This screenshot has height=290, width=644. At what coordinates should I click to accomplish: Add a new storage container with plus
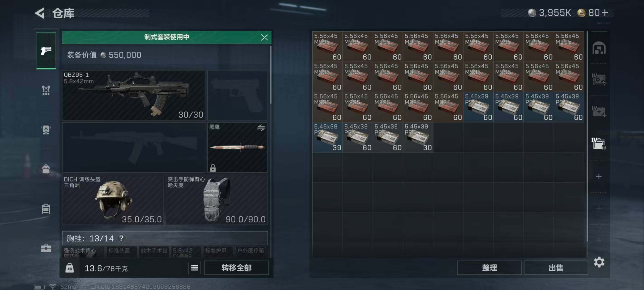599,176
